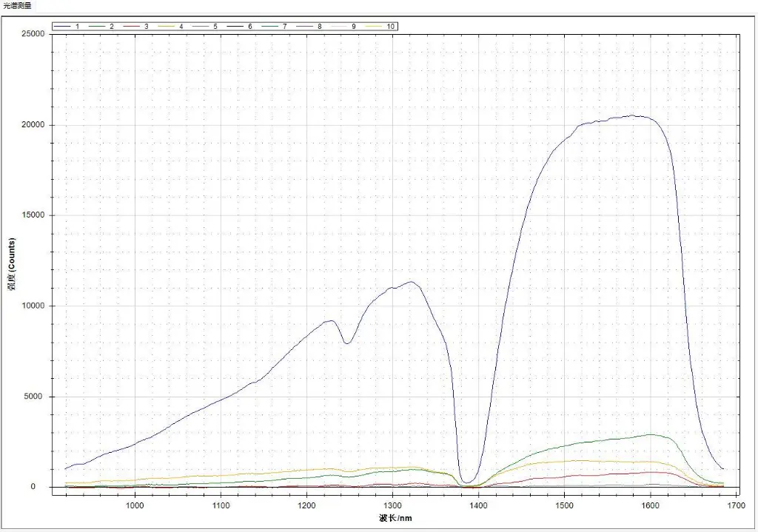The width and height of the screenshot is (758, 532).
Task: Click the 强度 (Counts) y-axis title
Action: 11,264
